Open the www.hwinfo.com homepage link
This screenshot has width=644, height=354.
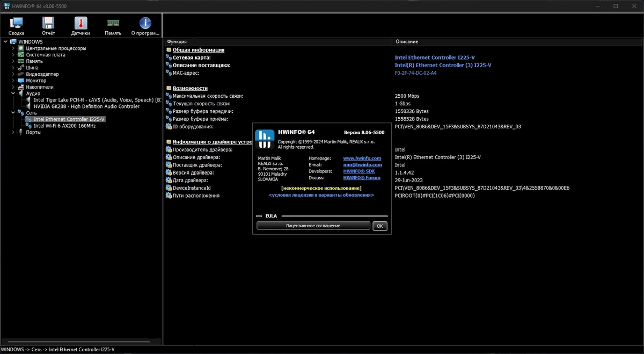click(362, 158)
